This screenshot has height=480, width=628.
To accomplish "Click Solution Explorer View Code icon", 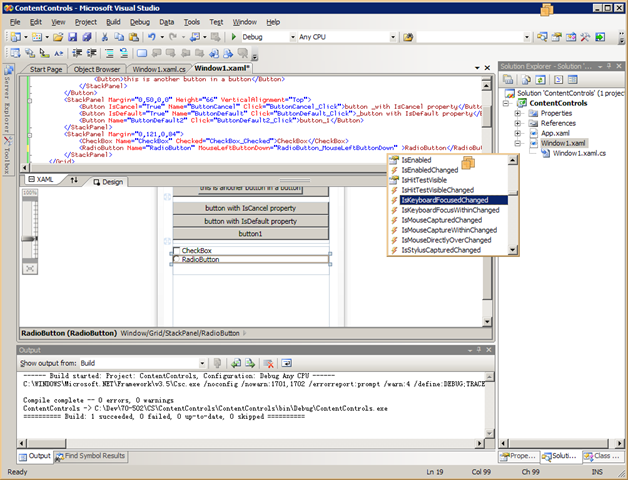I will click(x=558, y=80).
